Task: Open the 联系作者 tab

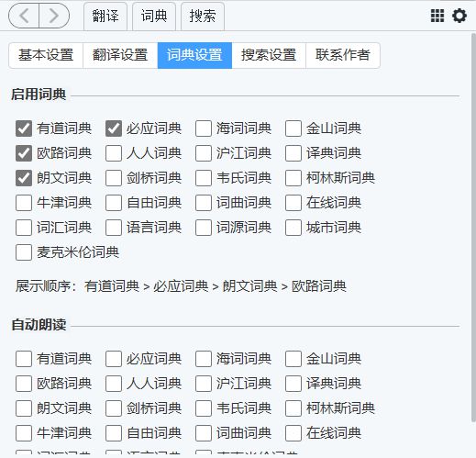Action: click(x=343, y=55)
